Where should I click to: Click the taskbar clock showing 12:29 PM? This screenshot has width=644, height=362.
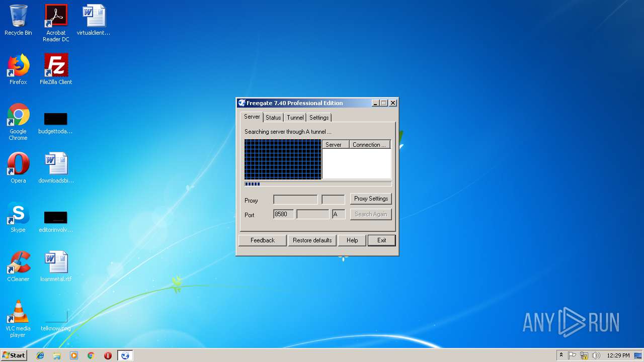tap(618, 355)
